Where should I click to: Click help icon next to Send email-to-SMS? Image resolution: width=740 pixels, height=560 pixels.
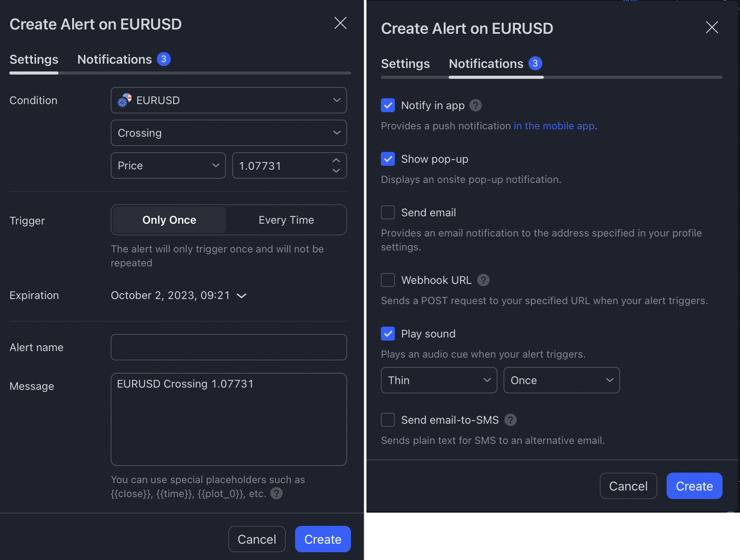(x=510, y=420)
